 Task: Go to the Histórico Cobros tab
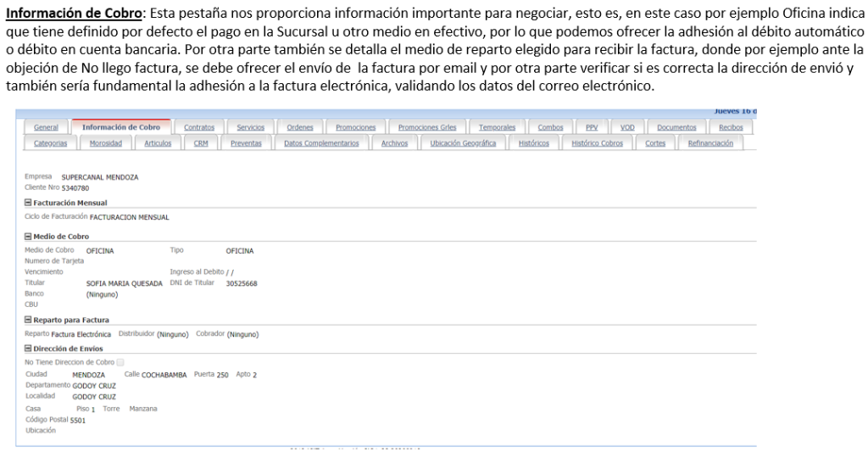(x=597, y=143)
